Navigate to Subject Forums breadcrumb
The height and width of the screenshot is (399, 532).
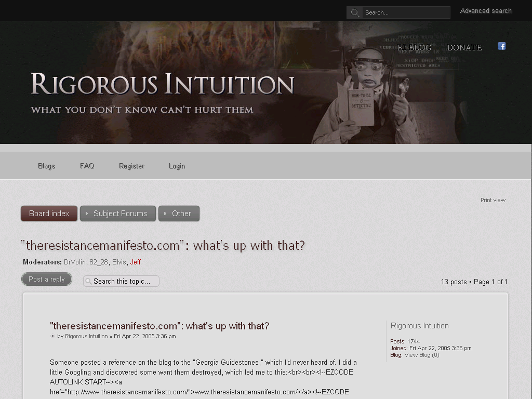(x=118, y=214)
